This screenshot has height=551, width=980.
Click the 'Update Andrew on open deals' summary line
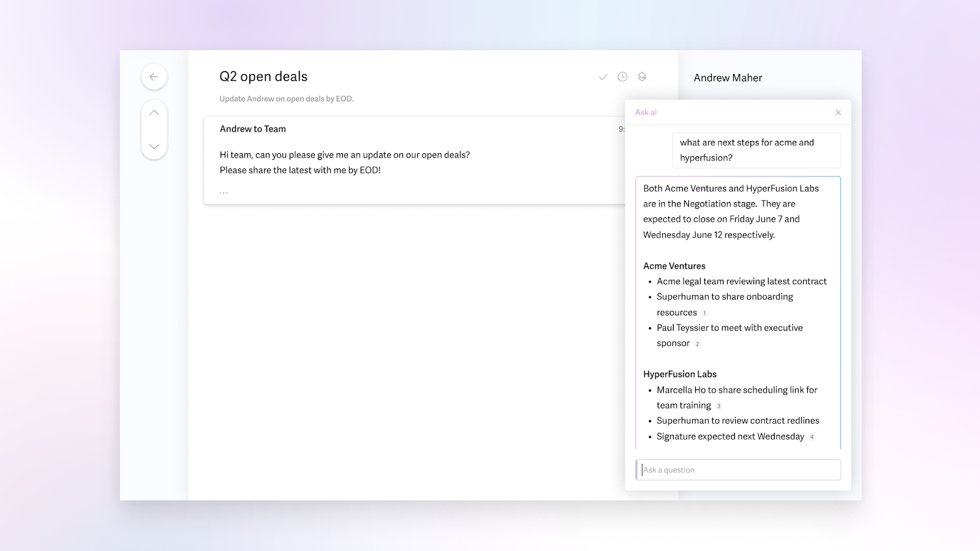click(287, 99)
